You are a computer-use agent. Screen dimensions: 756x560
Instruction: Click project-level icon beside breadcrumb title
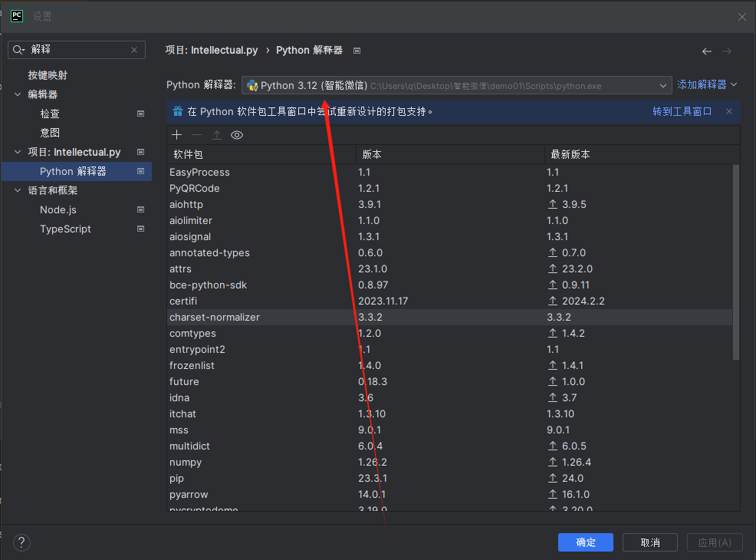(357, 51)
